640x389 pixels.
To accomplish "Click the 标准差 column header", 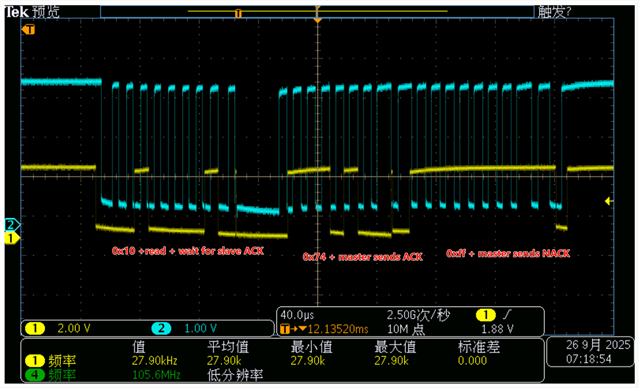I will click(479, 347).
